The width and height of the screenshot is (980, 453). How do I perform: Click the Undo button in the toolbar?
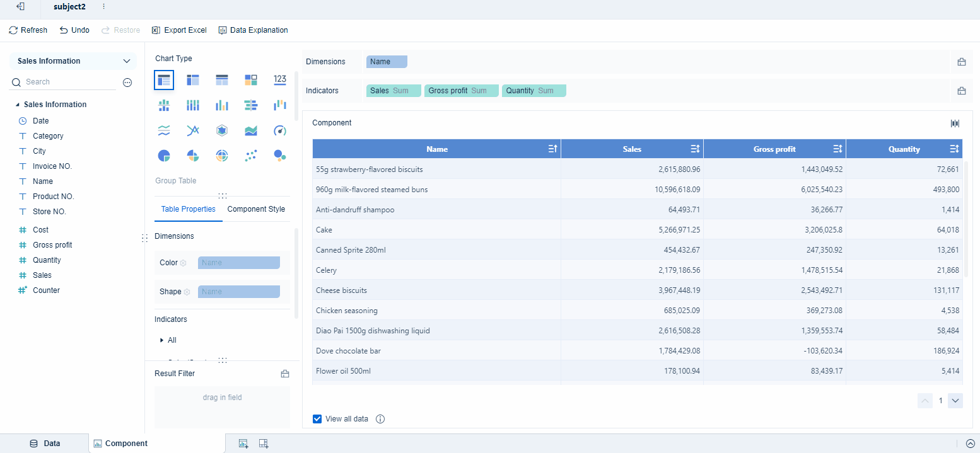74,30
